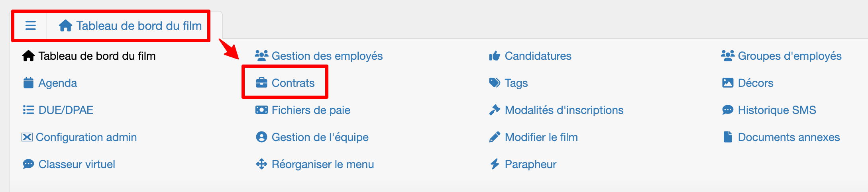Image resolution: width=868 pixels, height=192 pixels.
Task: Click the move arrows icon for Réorganiser le menu
Action: [261, 164]
